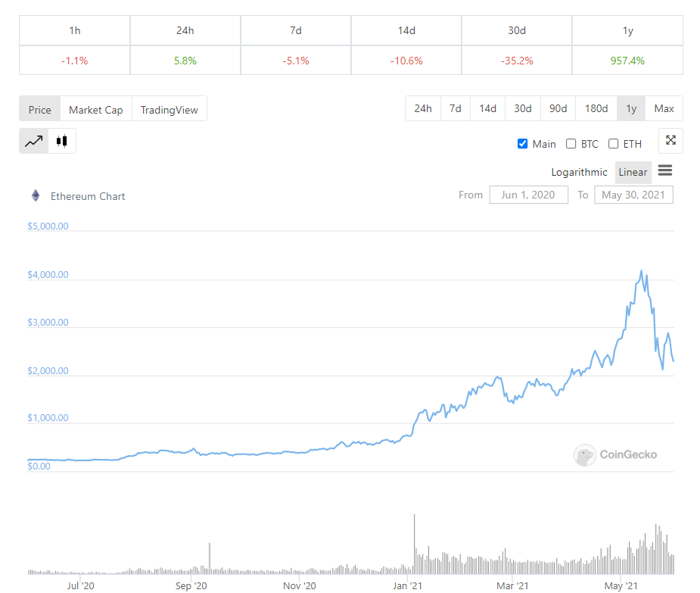The height and width of the screenshot is (593, 700).
Task: Click the CoinGecko watermark logo
Action: coord(584,454)
